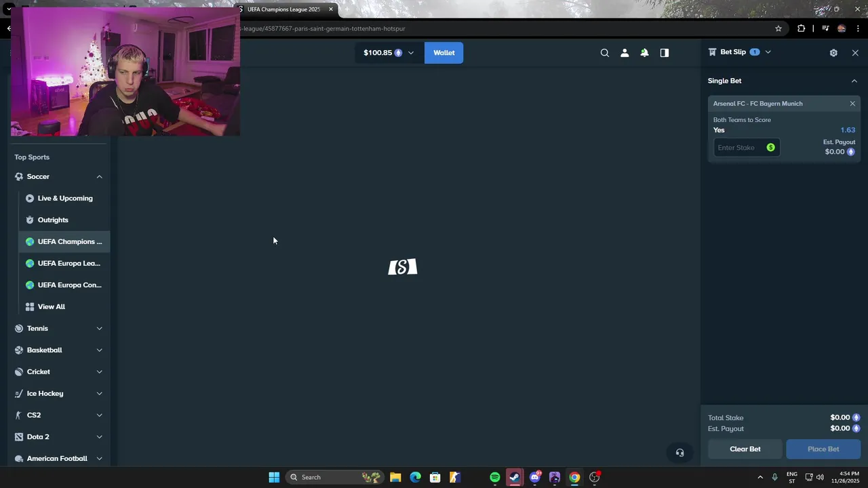This screenshot has height=488, width=868.
Task: Collapse the Single Bet section
Action: point(854,81)
